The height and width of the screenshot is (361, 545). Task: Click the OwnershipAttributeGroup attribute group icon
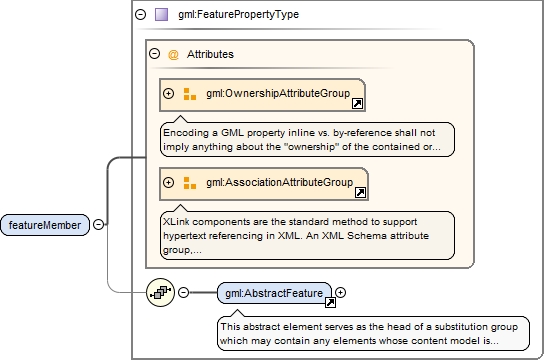click(x=190, y=94)
